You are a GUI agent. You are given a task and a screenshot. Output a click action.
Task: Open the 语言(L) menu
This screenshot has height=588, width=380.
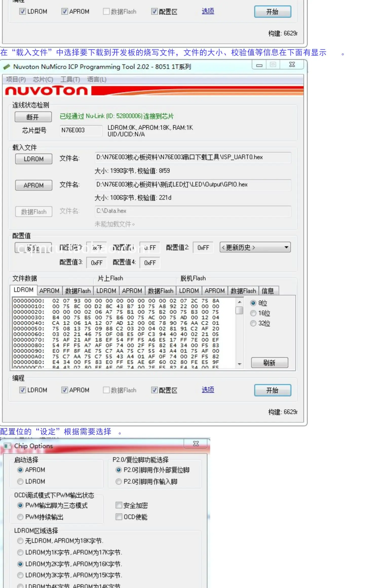(x=97, y=80)
